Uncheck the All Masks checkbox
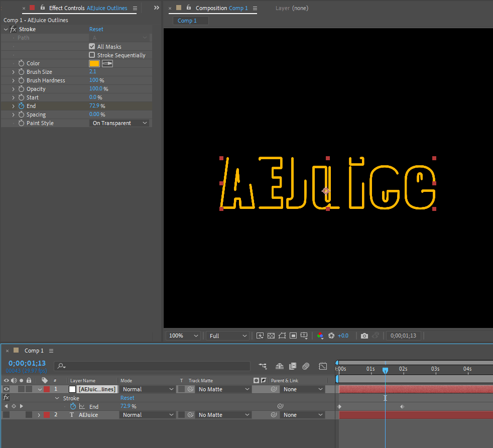 92,46
